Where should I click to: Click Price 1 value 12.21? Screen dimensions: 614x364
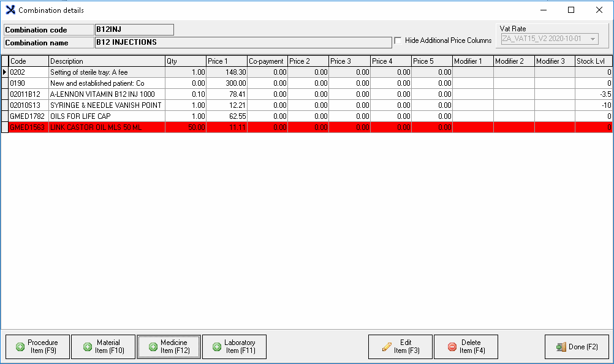227,105
